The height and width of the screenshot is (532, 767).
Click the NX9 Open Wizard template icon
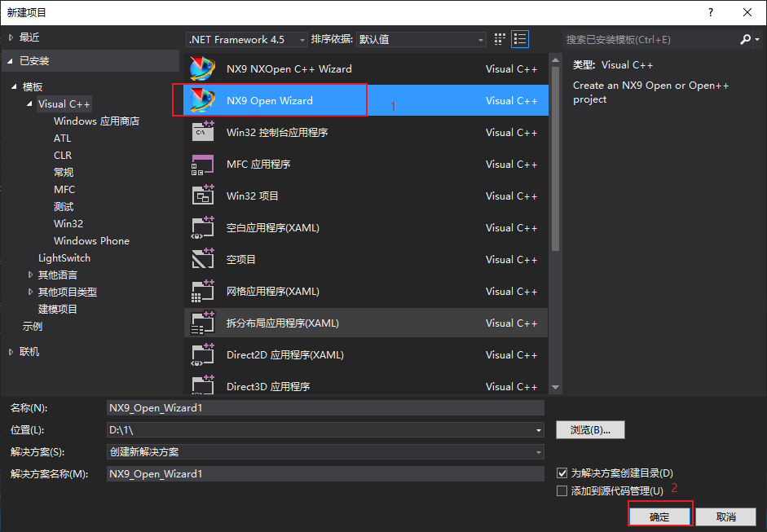pyautogui.click(x=202, y=101)
